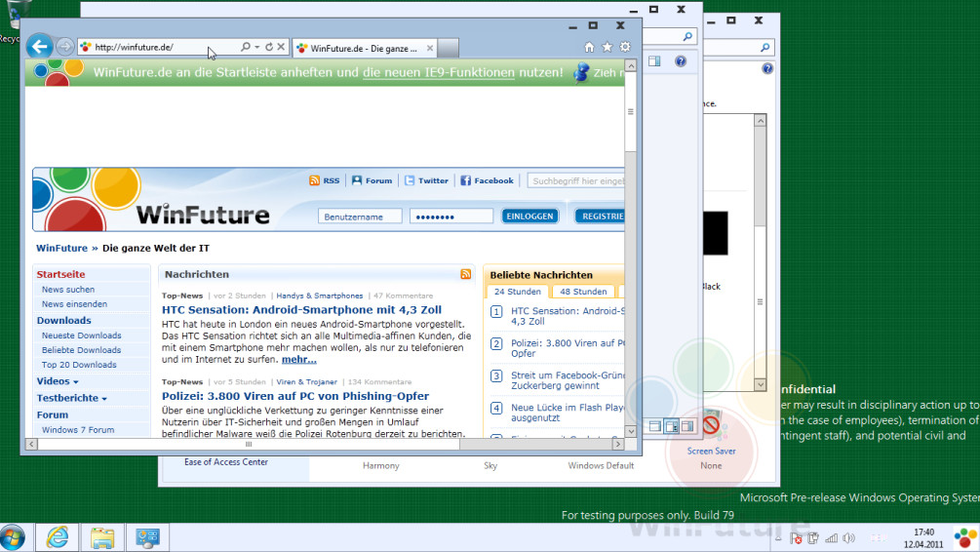Open the HTC Sensation headline article

point(301,309)
